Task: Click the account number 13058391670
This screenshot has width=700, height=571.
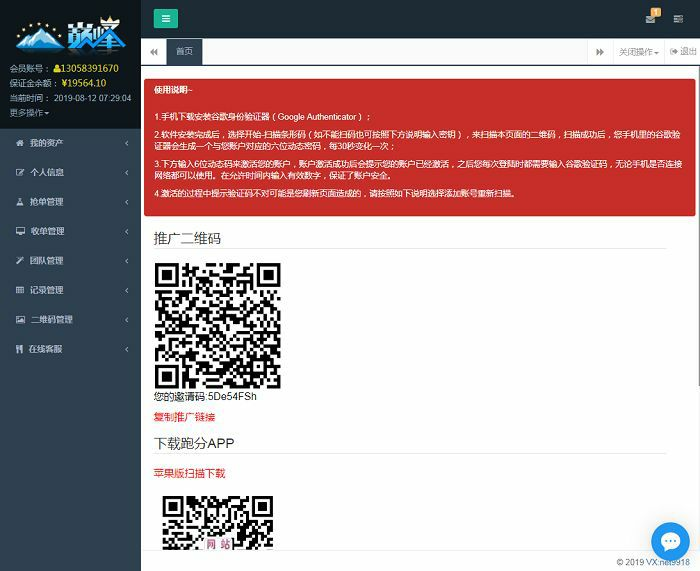Action: click(90, 69)
